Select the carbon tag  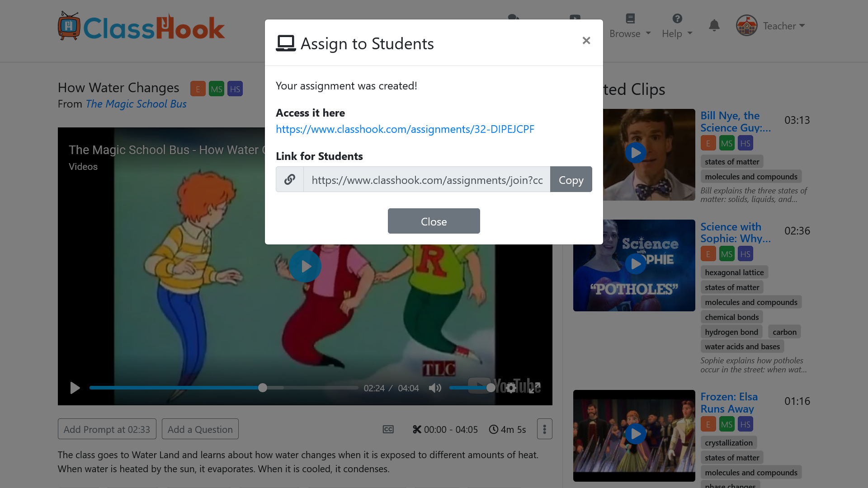pos(784,332)
